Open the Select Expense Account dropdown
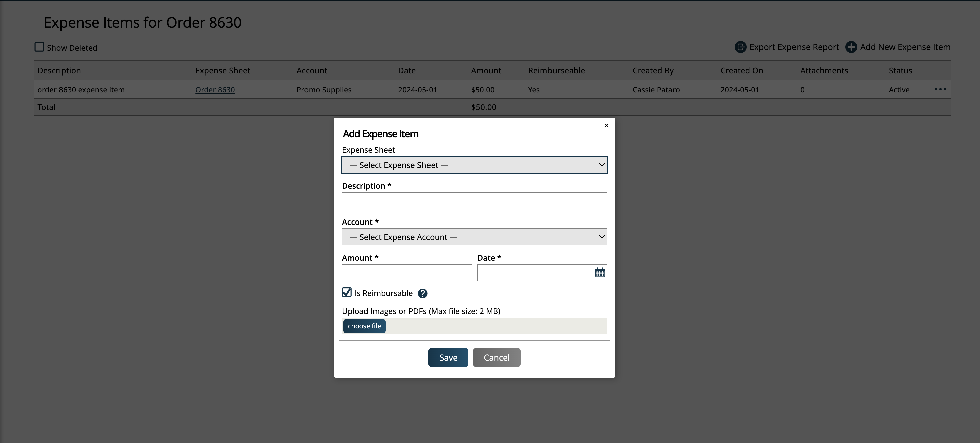 [x=474, y=237]
